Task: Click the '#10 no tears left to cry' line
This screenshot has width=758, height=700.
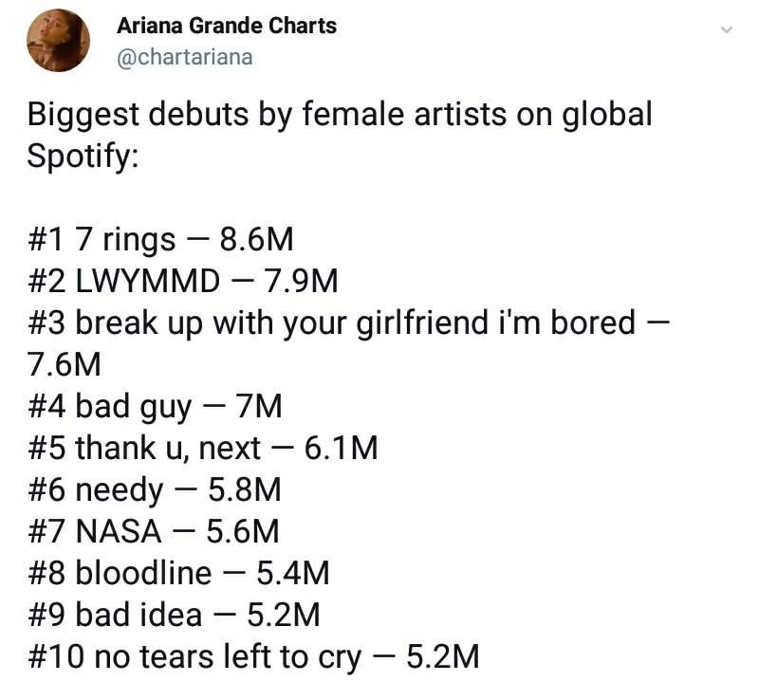Action: coord(253,657)
